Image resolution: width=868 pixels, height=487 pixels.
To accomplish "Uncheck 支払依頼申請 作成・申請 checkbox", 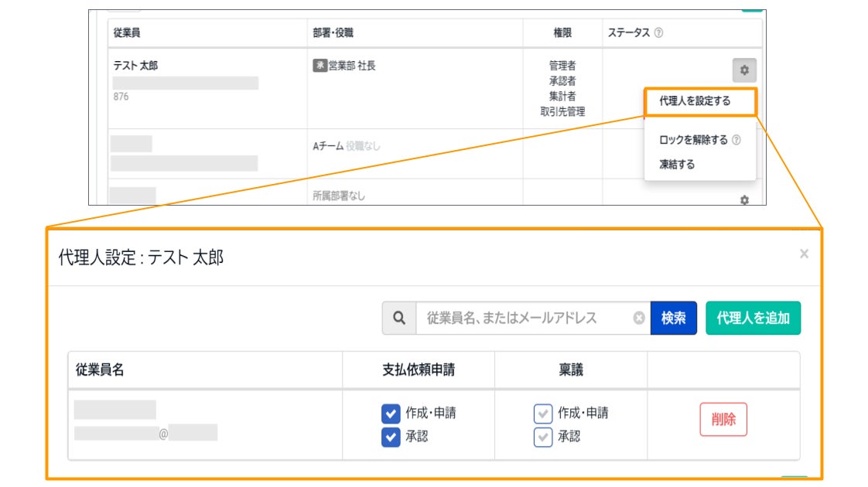I will pos(391,414).
